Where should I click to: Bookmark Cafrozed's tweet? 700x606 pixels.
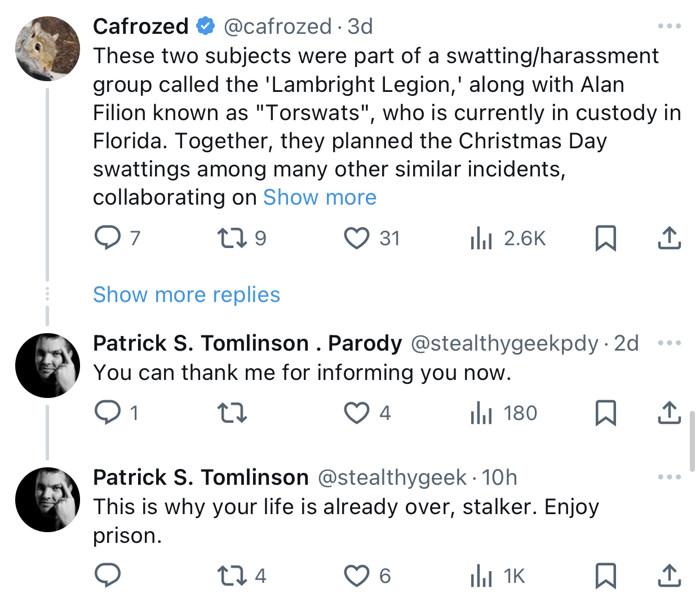[x=606, y=238]
